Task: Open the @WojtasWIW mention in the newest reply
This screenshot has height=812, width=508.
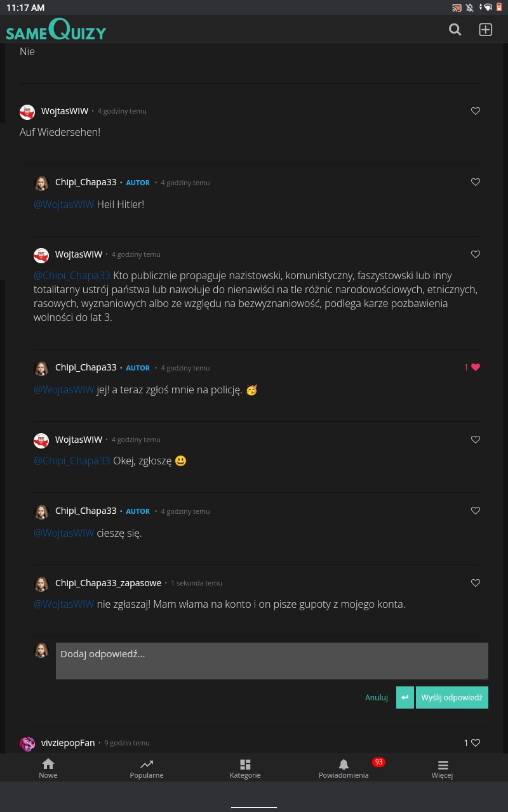Action: [63, 605]
